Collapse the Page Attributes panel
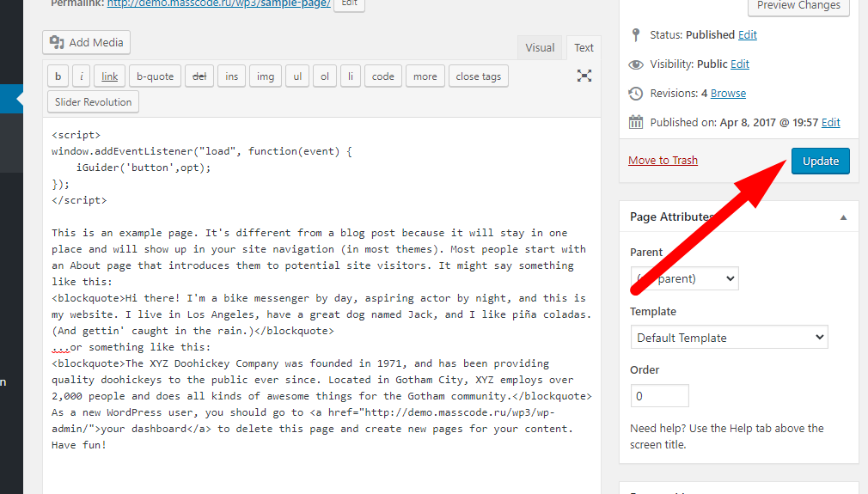The height and width of the screenshot is (494, 868). pos(843,217)
